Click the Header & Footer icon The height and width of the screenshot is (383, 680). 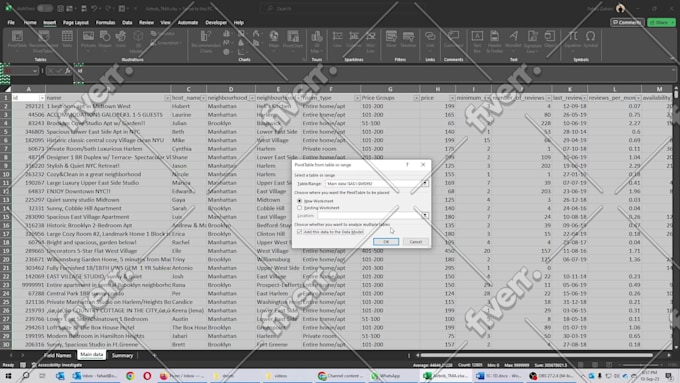(494, 41)
